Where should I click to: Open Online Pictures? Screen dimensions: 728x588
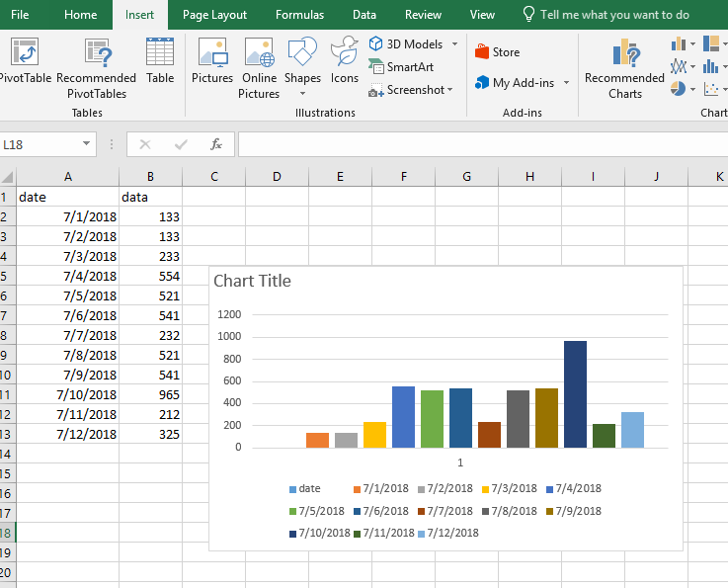point(259,68)
